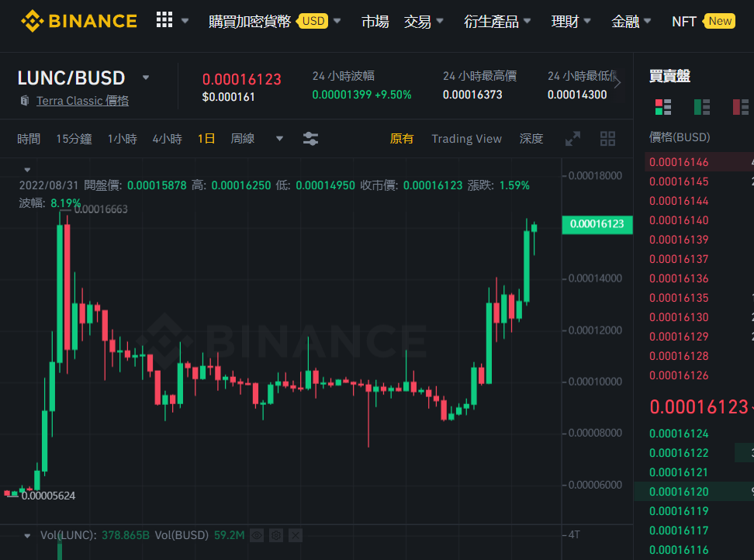Show sell orders only in order book
This screenshot has height=560, width=754.
click(x=741, y=107)
